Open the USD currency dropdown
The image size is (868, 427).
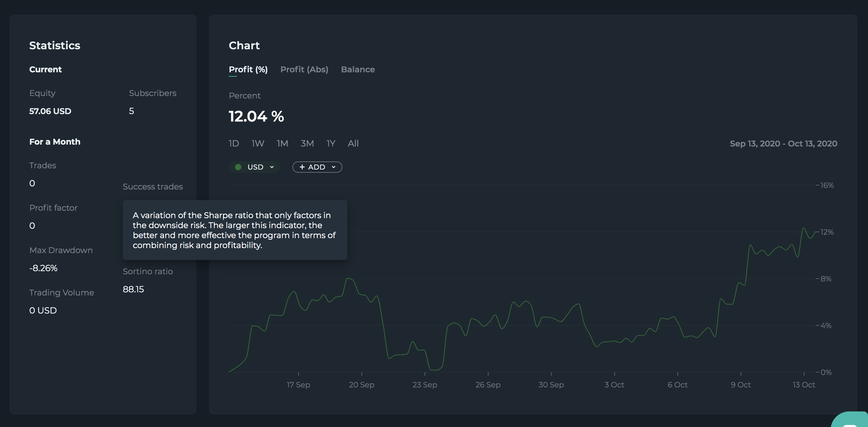pyautogui.click(x=255, y=167)
